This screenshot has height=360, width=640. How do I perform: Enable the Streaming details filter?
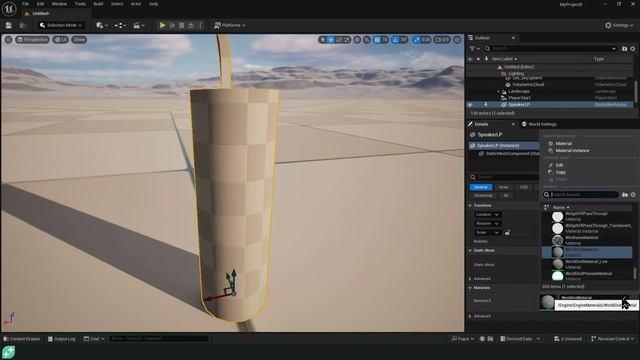pyautogui.click(x=483, y=196)
